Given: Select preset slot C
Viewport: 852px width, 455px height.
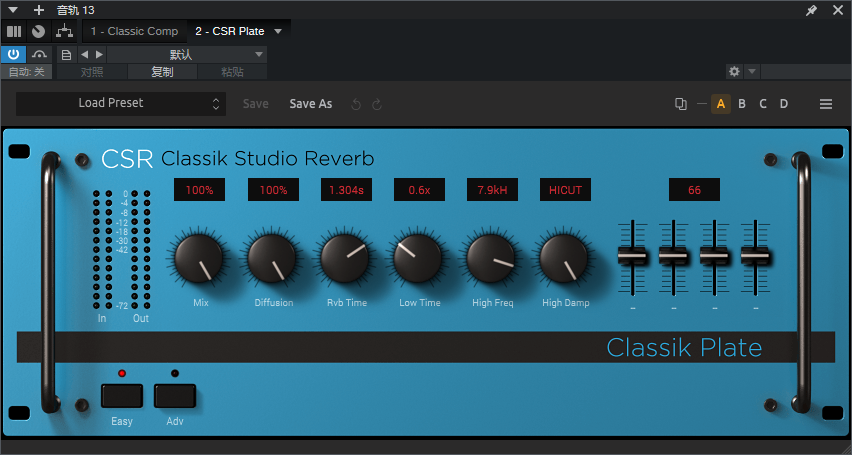Looking at the screenshot, I should point(763,104).
